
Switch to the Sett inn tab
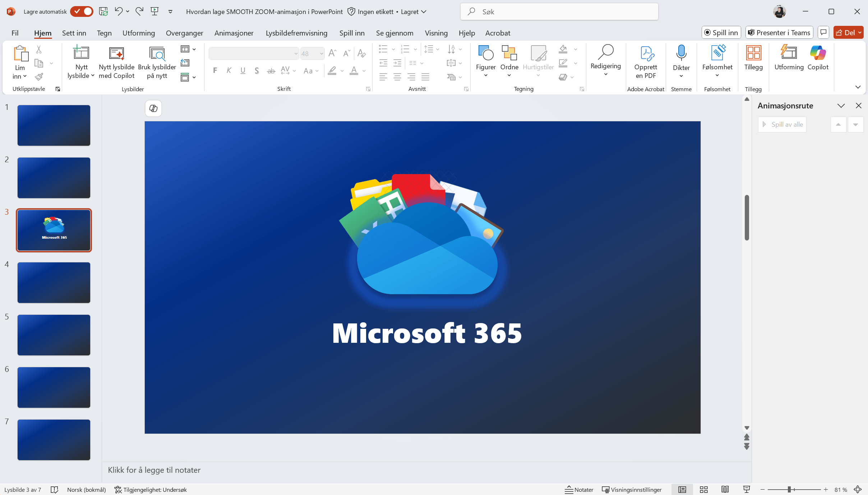tap(74, 33)
